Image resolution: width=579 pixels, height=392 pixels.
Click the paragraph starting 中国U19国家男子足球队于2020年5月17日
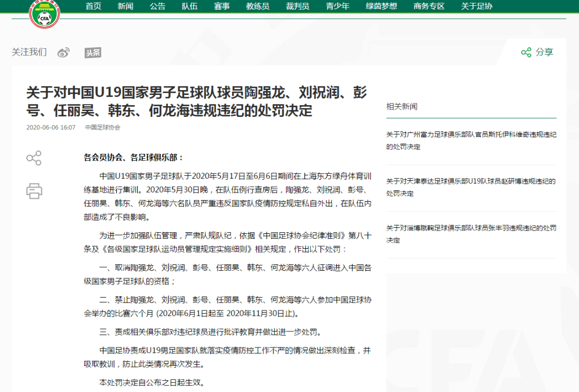(x=227, y=197)
